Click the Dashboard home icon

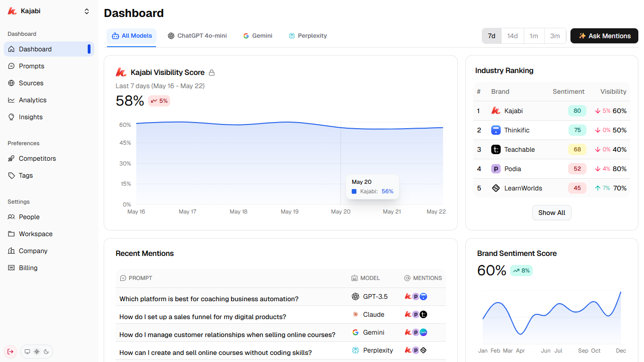tap(11, 49)
